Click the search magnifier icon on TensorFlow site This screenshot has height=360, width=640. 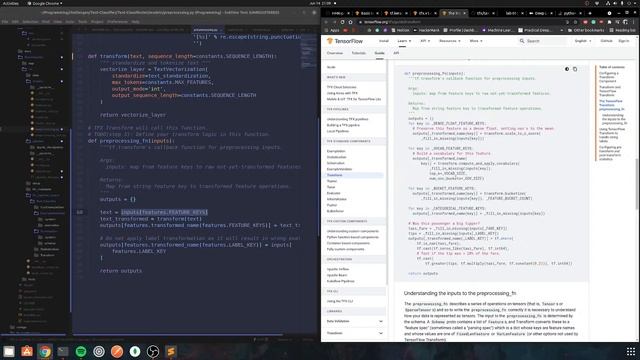[x=522, y=41]
